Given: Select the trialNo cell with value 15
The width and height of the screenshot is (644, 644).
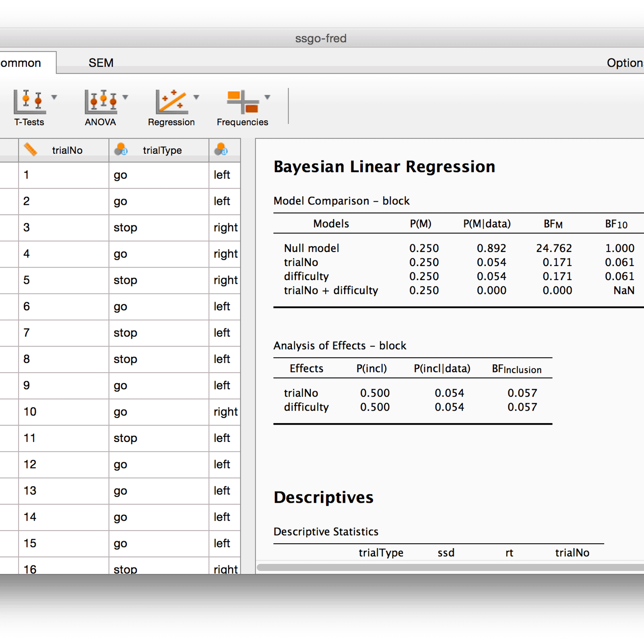Looking at the screenshot, I should (64, 543).
